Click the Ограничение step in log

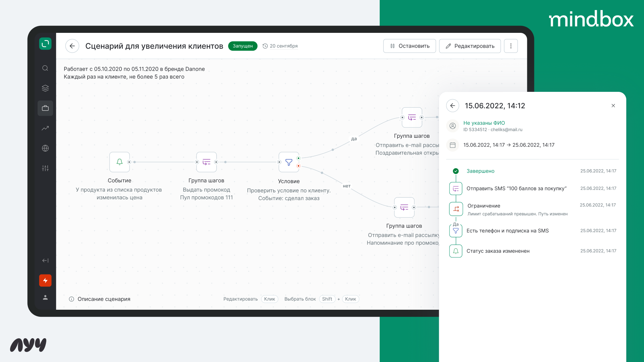(483, 206)
